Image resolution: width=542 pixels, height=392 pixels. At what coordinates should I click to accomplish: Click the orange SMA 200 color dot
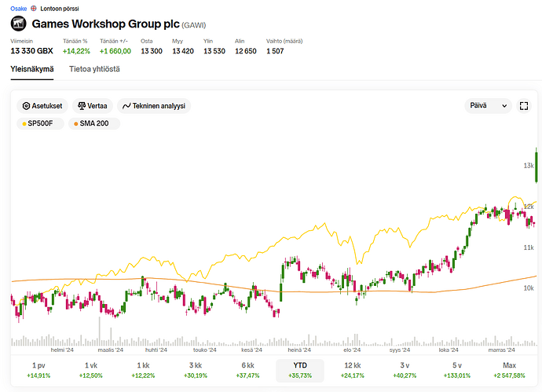pos(75,124)
